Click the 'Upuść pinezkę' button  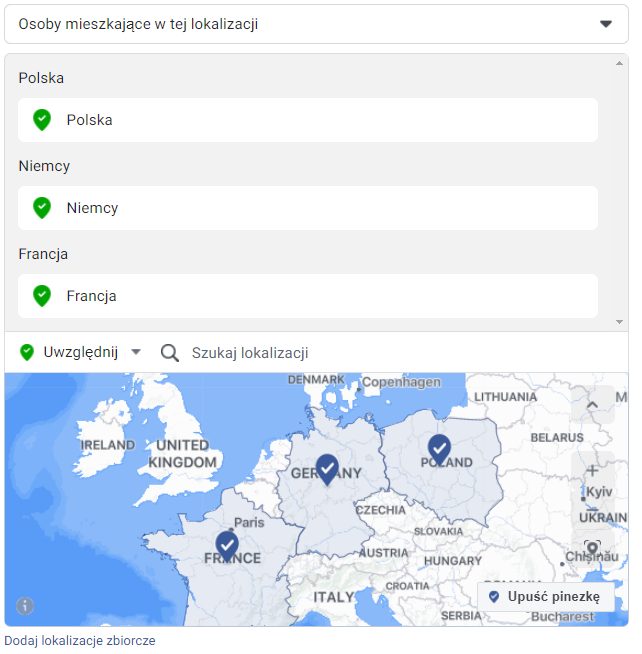click(x=545, y=597)
